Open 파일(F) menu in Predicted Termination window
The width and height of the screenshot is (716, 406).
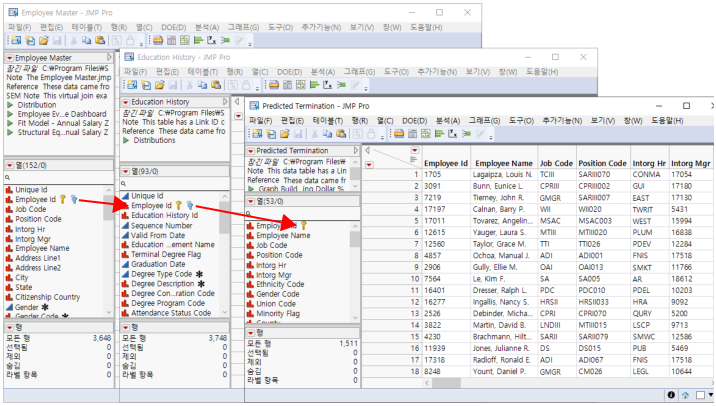[x=260, y=121]
